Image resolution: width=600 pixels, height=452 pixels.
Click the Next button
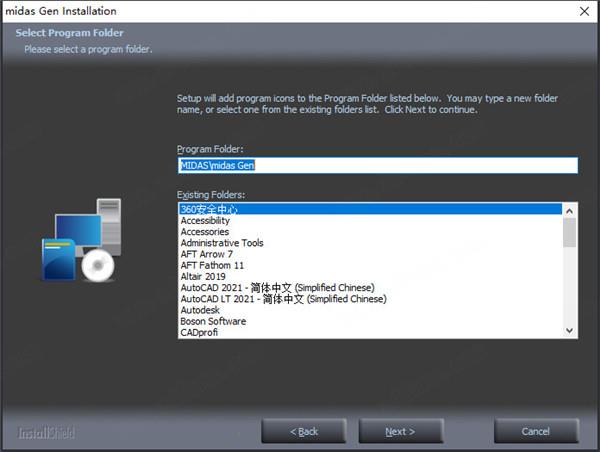(401, 431)
